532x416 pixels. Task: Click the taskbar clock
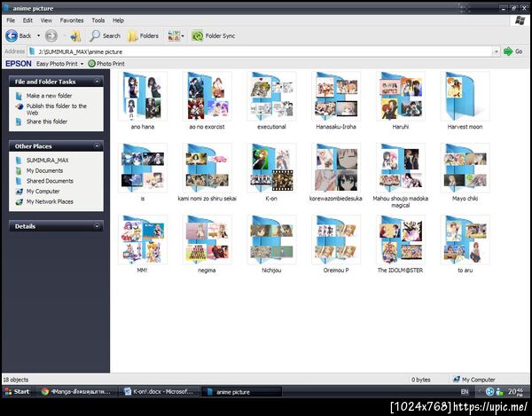(515, 391)
